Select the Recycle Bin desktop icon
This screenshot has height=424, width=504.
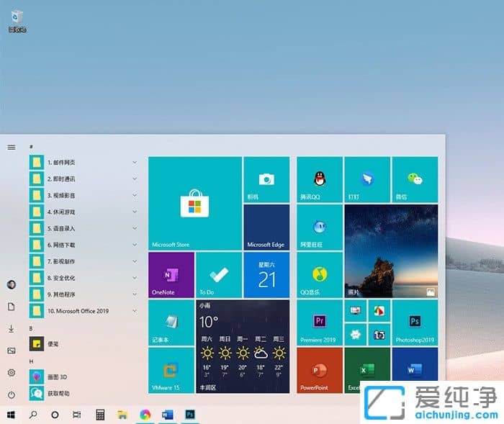pos(17,21)
